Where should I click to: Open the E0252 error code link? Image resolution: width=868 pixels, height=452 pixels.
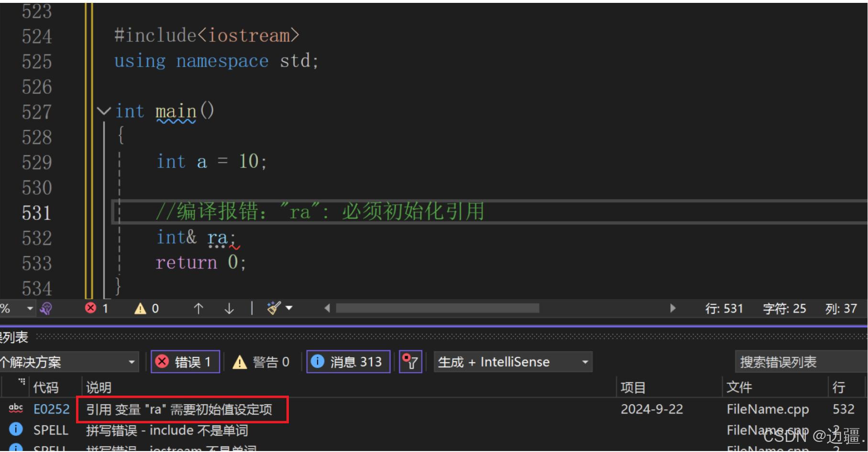[x=52, y=409]
